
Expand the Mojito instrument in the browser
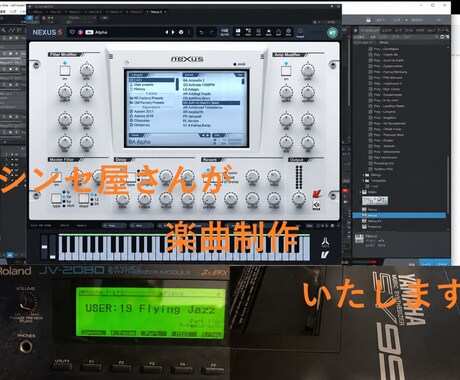[x=360, y=192]
